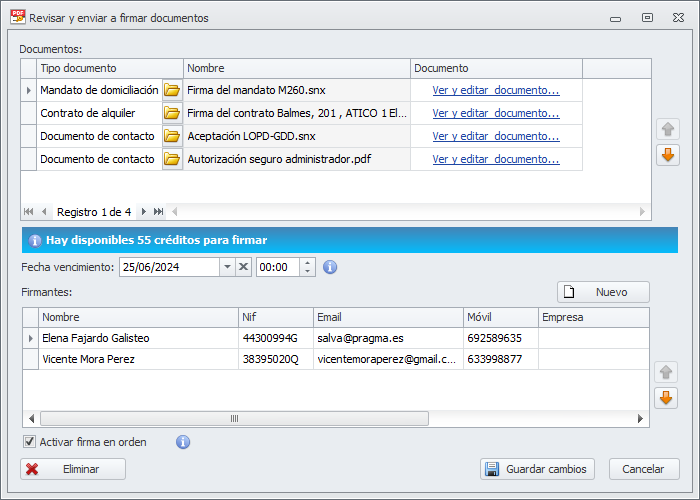The image size is (700, 500).
Task: Click the time field 00:00
Action: click(278, 267)
